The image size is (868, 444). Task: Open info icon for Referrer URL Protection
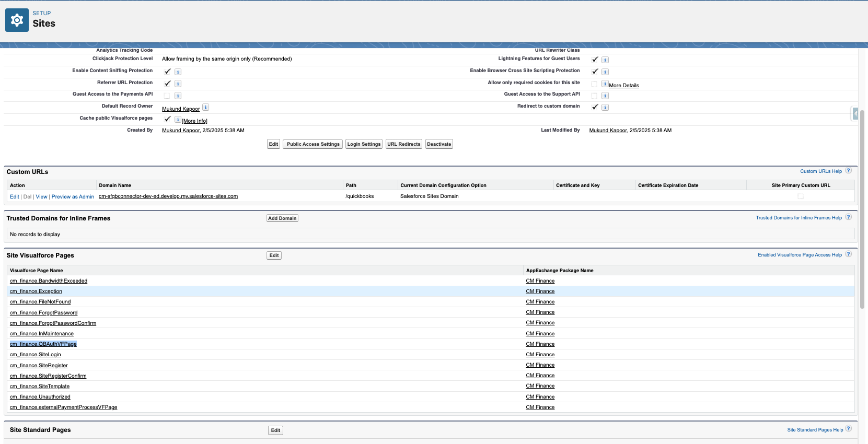pyautogui.click(x=178, y=84)
